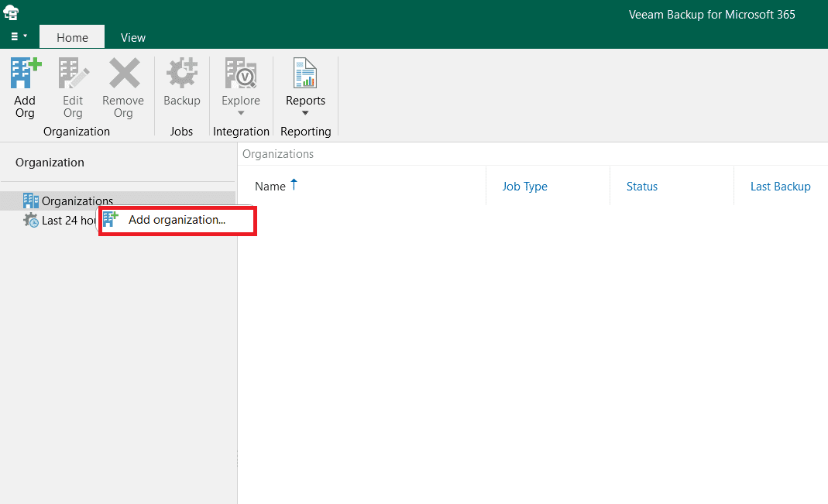
Task: Click the Organizations panel heading text
Action: (278, 154)
